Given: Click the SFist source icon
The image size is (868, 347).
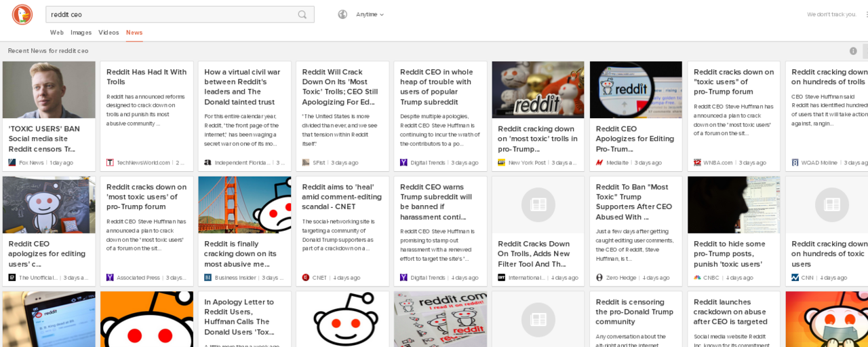Looking at the screenshot, I should pos(306,162).
